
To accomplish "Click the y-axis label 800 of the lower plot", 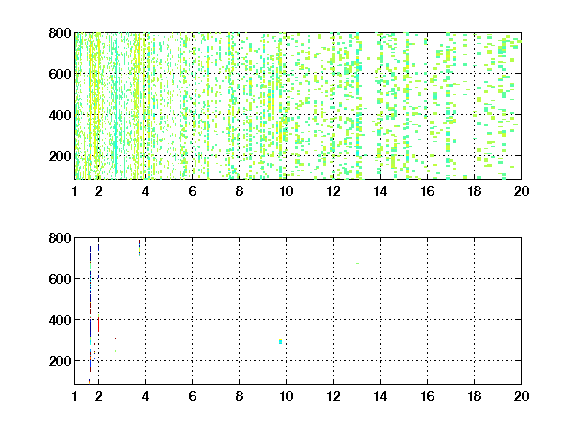I will tap(60, 238).
